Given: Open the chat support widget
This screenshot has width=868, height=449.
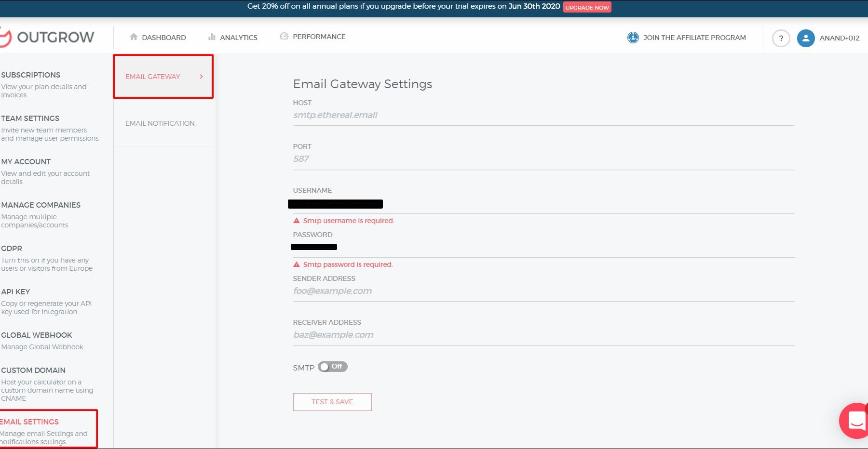Looking at the screenshot, I should pos(855,420).
